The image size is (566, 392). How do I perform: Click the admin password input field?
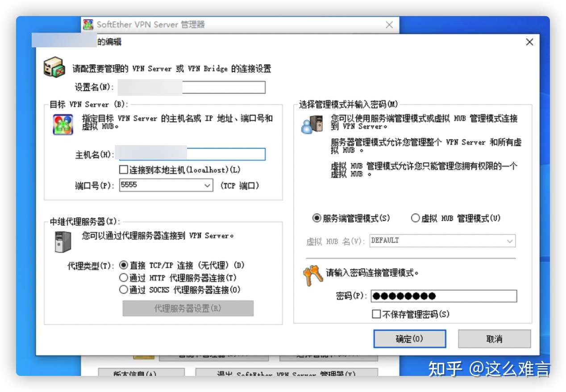tap(444, 296)
